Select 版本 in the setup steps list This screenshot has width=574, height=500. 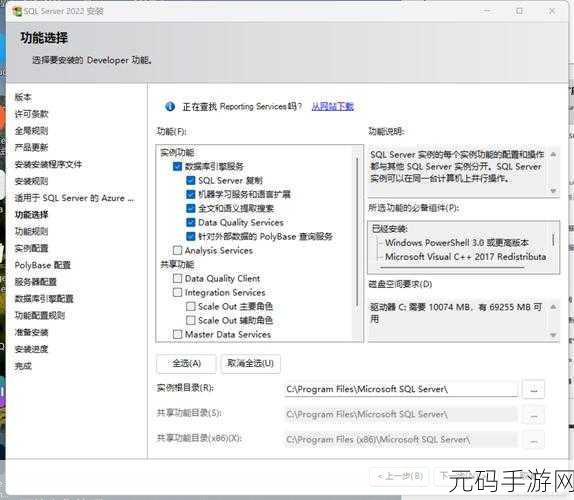point(23,97)
